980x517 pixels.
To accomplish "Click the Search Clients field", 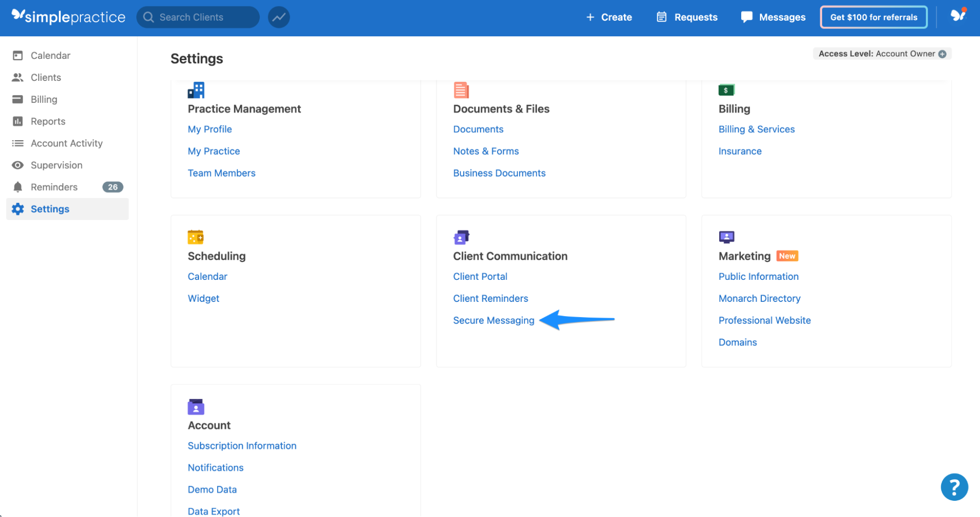I will click(x=198, y=17).
